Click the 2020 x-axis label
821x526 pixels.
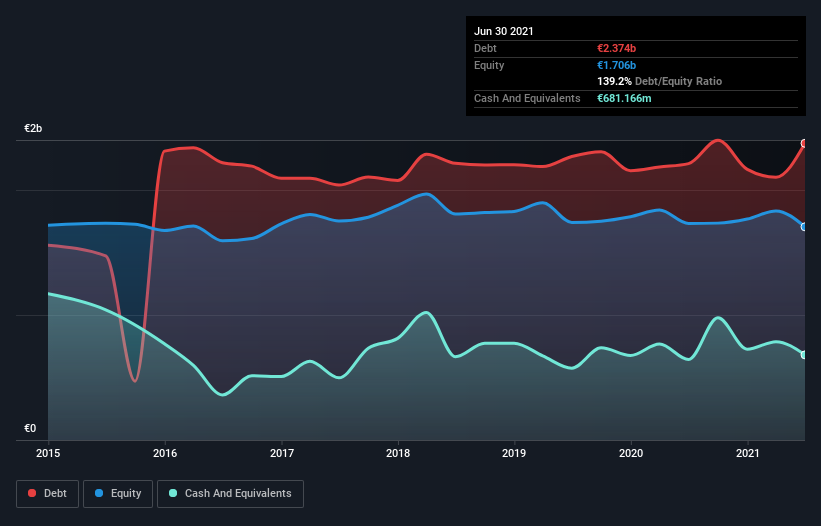click(631, 453)
